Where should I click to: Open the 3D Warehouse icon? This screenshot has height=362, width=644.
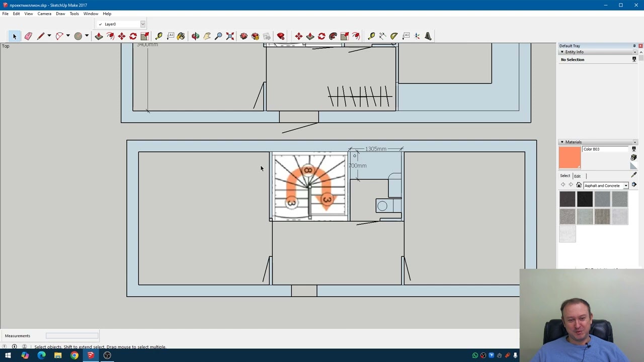[x=244, y=36]
